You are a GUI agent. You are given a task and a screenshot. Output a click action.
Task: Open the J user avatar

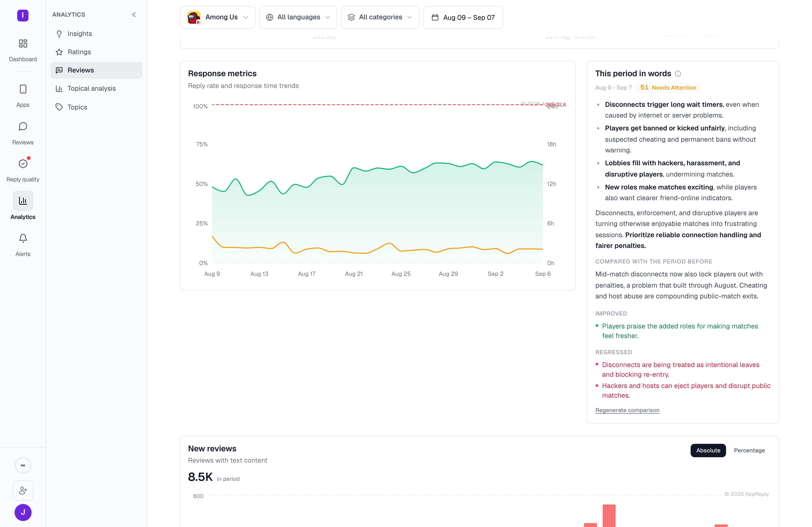pos(23,512)
